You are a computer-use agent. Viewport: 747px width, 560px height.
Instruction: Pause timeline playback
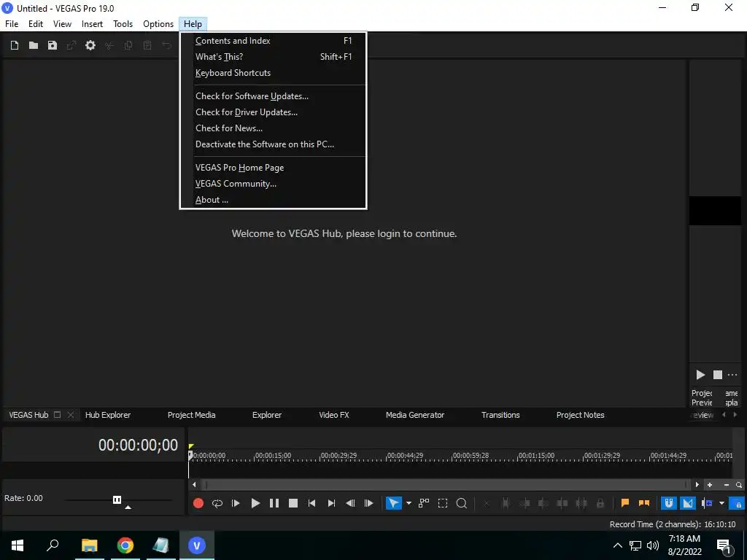point(274,503)
